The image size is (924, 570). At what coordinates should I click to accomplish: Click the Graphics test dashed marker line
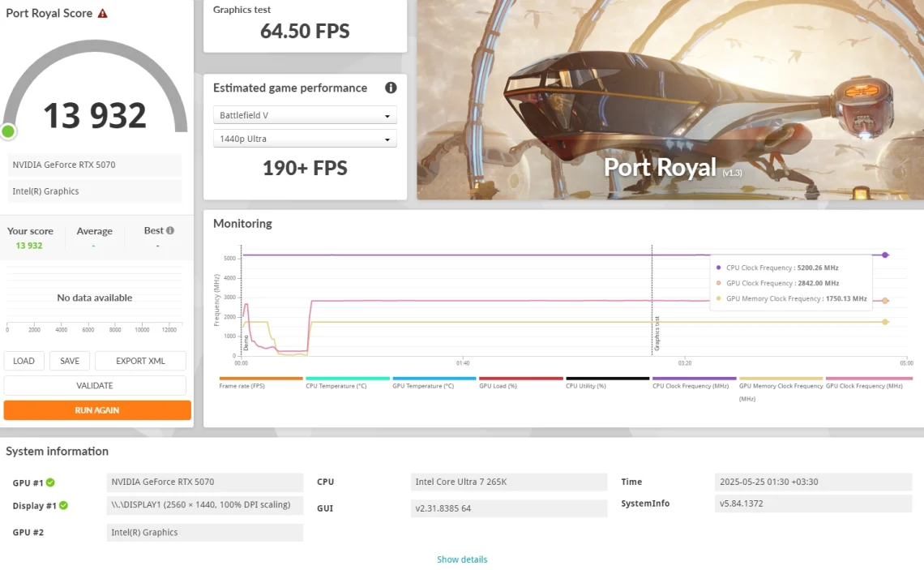(652, 300)
